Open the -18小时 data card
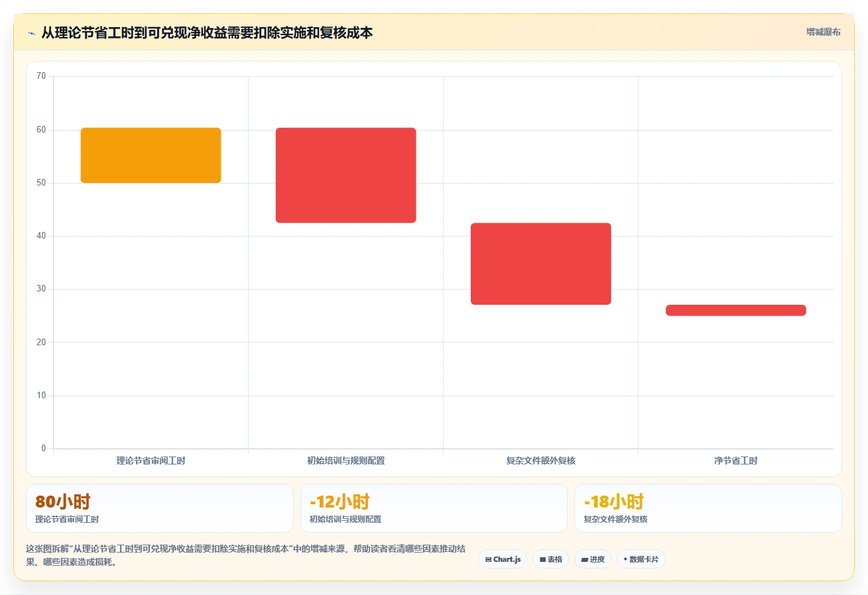868x595 pixels. (708, 508)
